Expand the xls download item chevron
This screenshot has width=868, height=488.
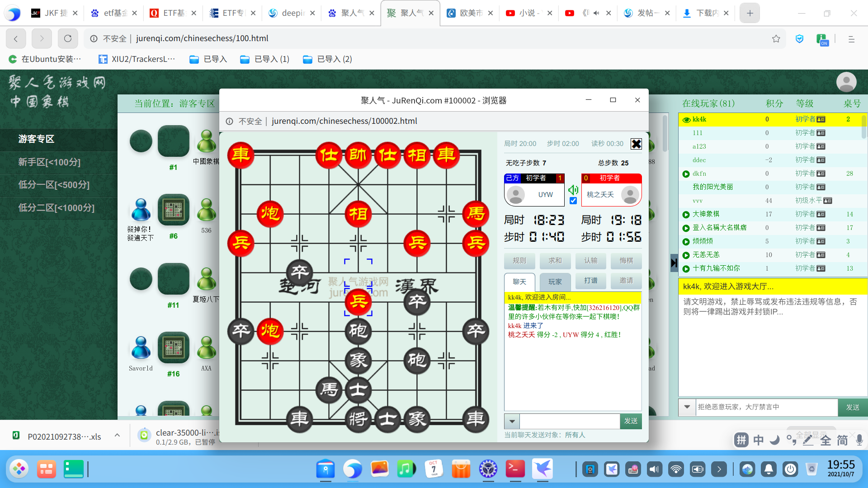[x=117, y=436]
